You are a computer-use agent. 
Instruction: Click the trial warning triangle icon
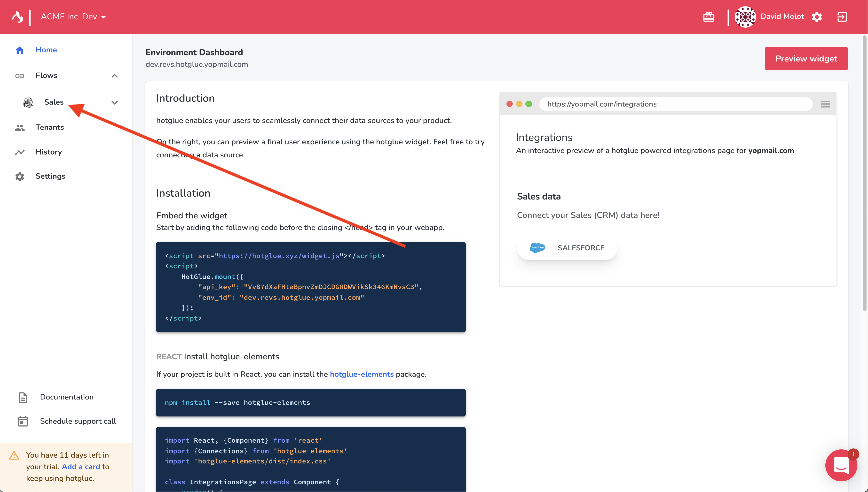[14, 455]
